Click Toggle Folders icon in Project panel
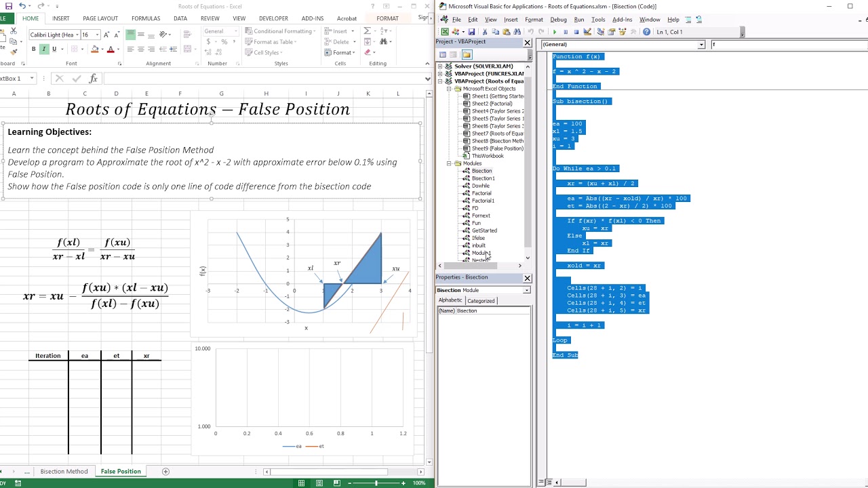Screen dimensions: 868x488 467,54
